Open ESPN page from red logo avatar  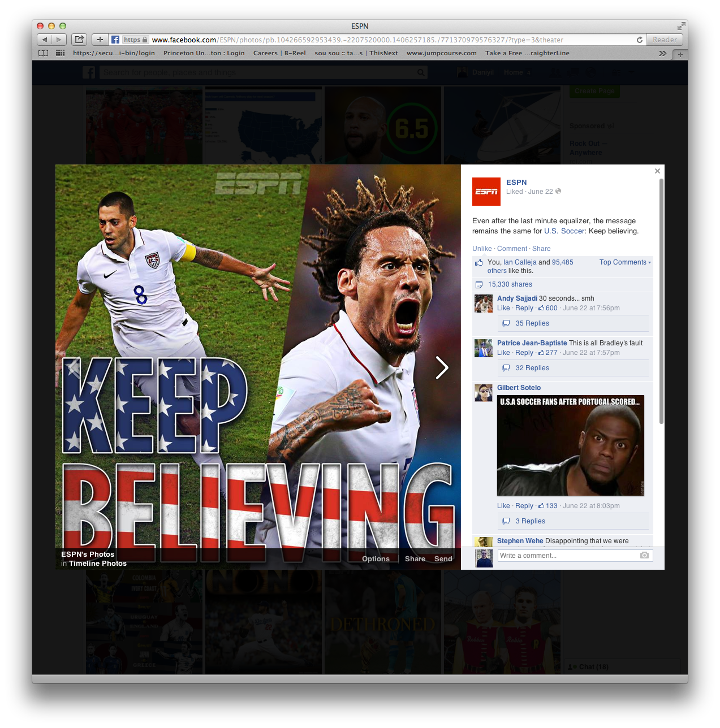(486, 192)
